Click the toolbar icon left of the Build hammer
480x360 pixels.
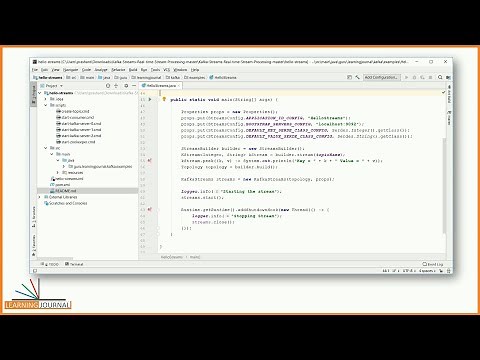pyautogui.click(x=349, y=77)
